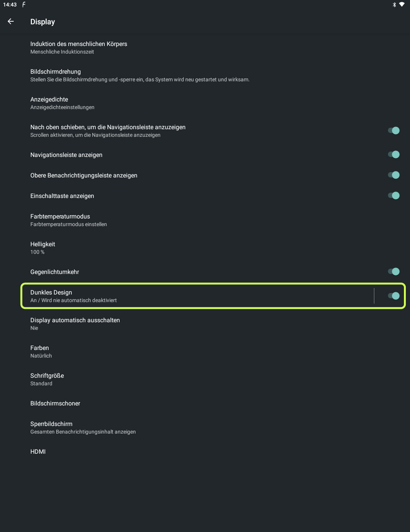
Task: Open the Bildschirmschoner settings
Action: click(55, 404)
